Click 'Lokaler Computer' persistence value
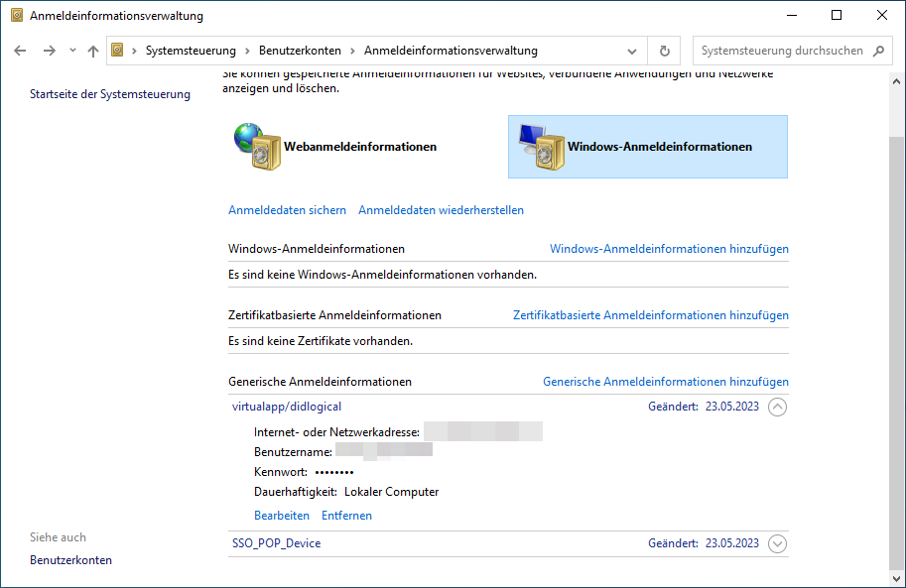This screenshot has height=588, width=906. (391, 492)
